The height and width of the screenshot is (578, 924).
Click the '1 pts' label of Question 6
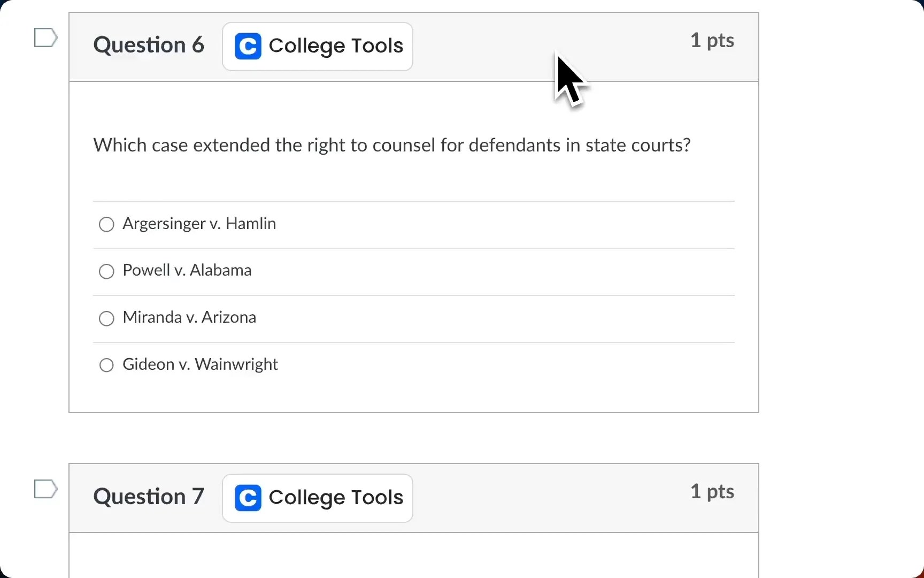[712, 41]
